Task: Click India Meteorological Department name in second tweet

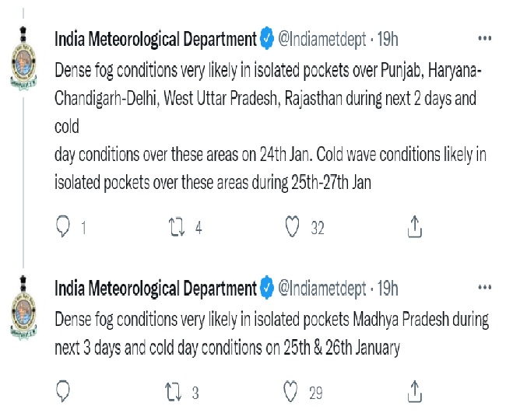Action: coord(156,289)
